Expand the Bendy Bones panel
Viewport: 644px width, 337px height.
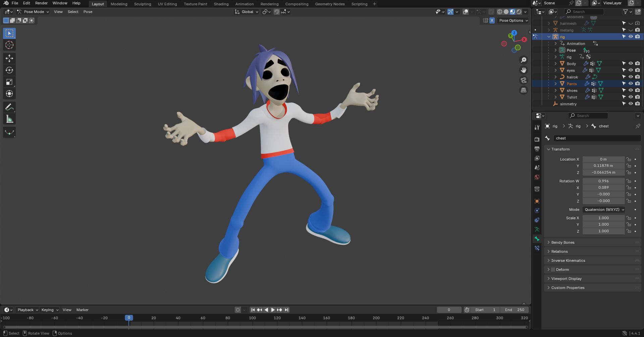click(x=562, y=242)
